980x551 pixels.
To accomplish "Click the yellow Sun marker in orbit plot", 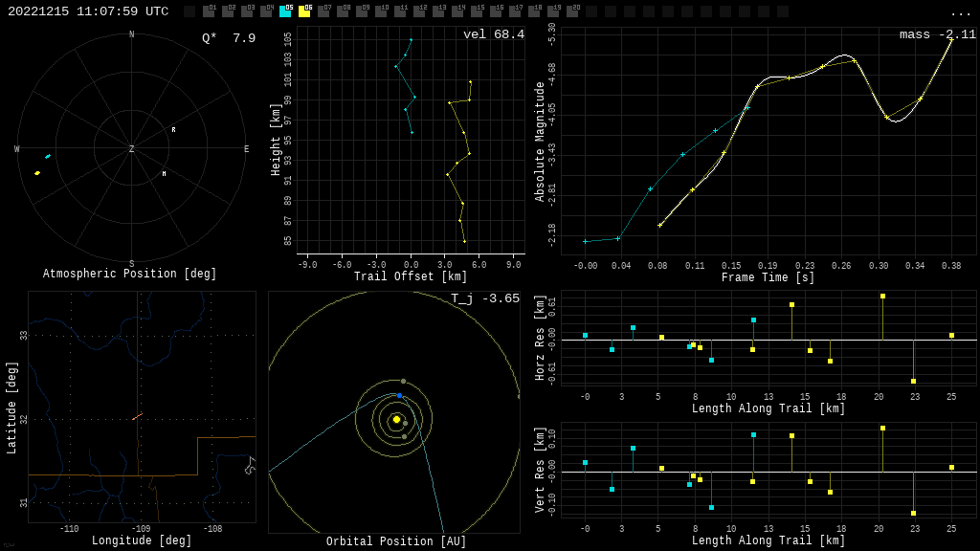I will click(x=396, y=419).
